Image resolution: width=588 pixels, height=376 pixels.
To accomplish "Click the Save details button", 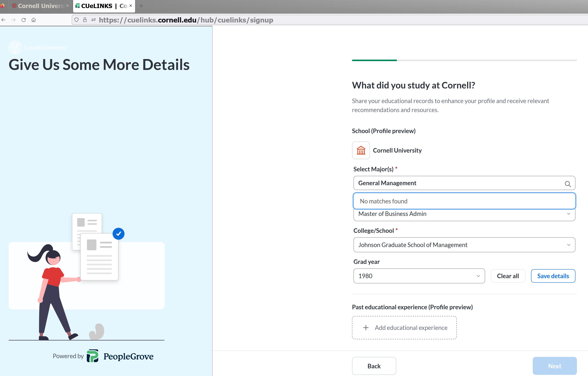I will 553,276.
